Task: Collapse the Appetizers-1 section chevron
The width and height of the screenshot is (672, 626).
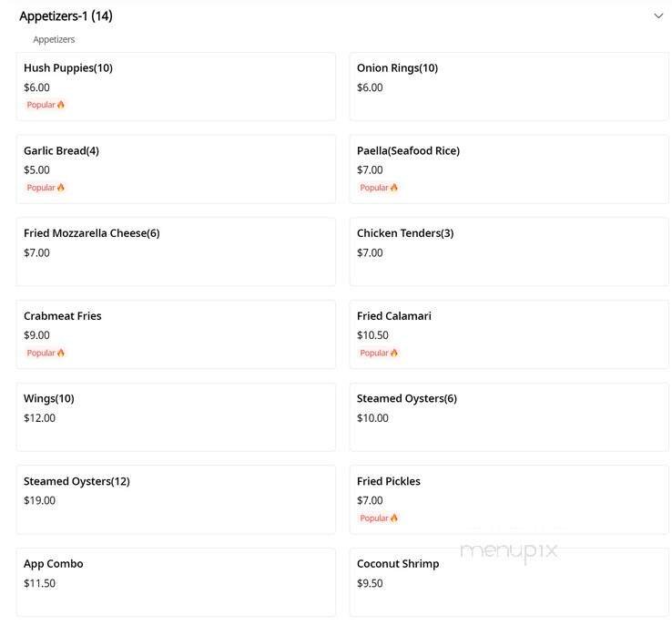Action: [x=658, y=15]
